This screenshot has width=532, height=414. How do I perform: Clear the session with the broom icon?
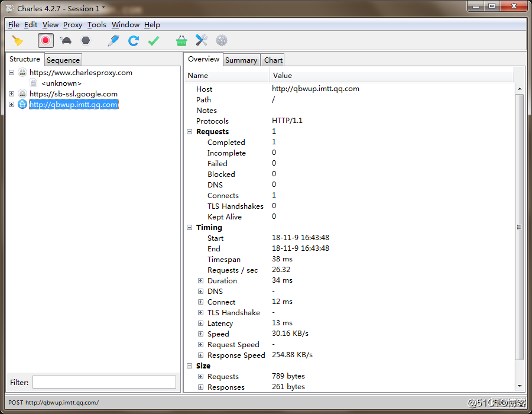point(18,41)
